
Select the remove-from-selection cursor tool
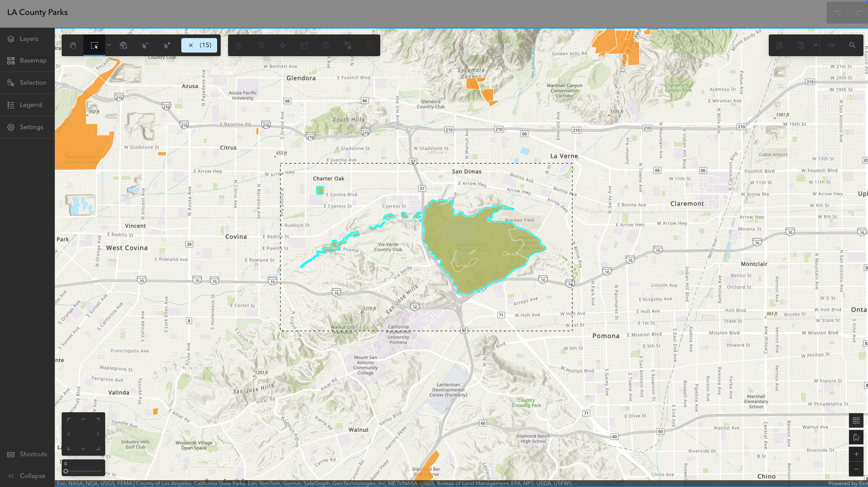click(145, 45)
